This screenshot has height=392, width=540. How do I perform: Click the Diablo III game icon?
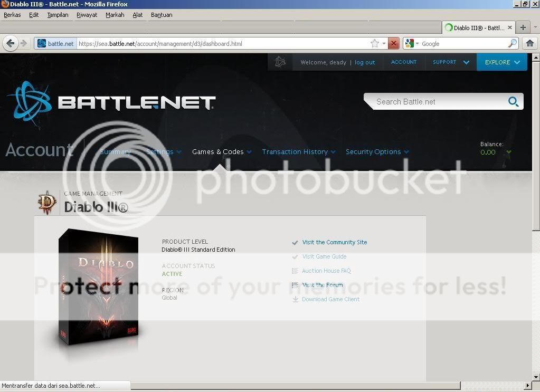47,203
